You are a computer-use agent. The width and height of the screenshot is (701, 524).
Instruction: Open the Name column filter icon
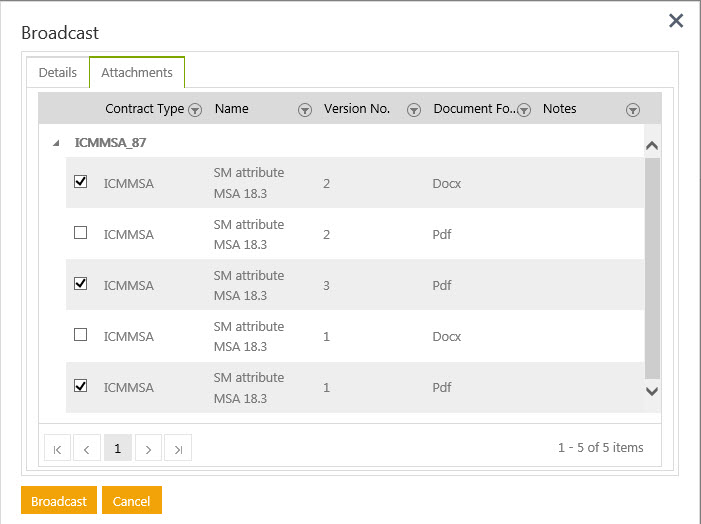pyautogui.click(x=305, y=110)
